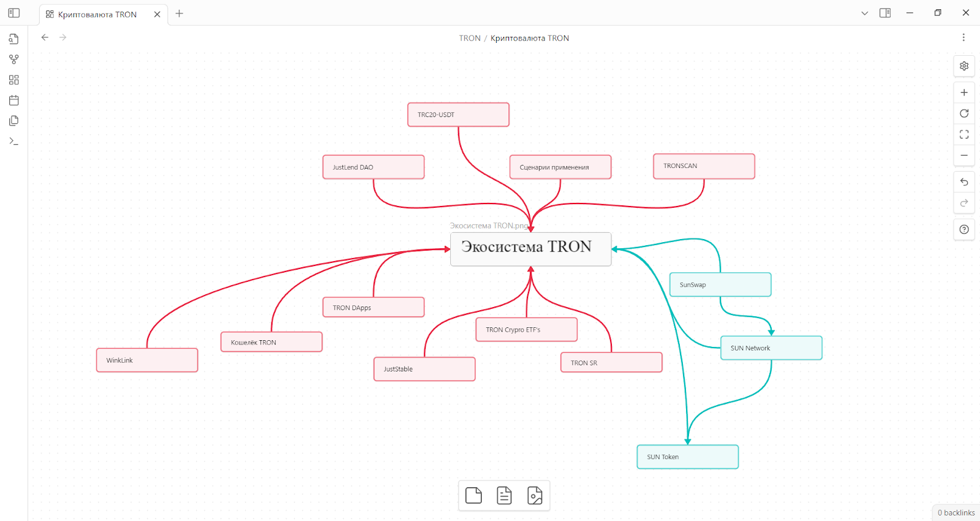Screen dimensions: 980x521
Task: Expand the tab list dropdown
Action: [x=864, y=13]
